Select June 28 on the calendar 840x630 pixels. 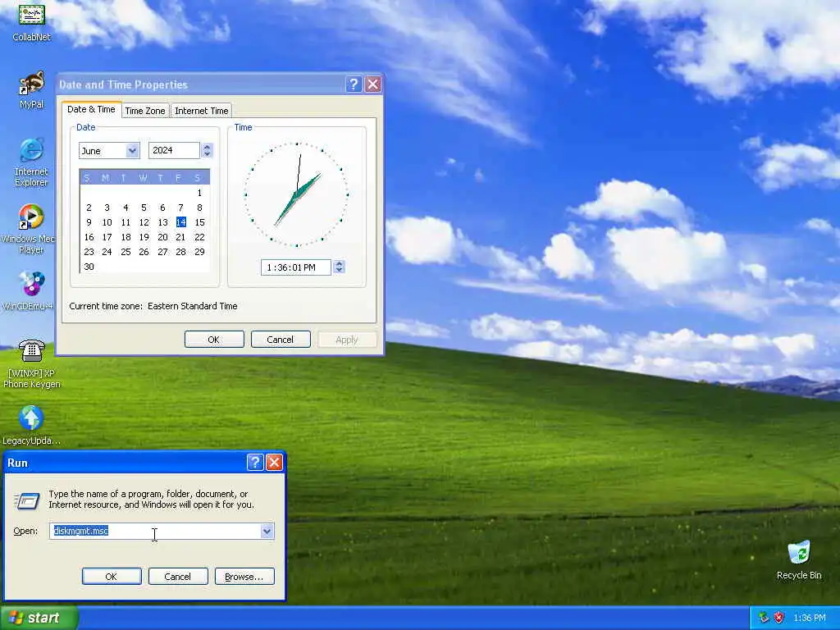[x=181, y=252]
